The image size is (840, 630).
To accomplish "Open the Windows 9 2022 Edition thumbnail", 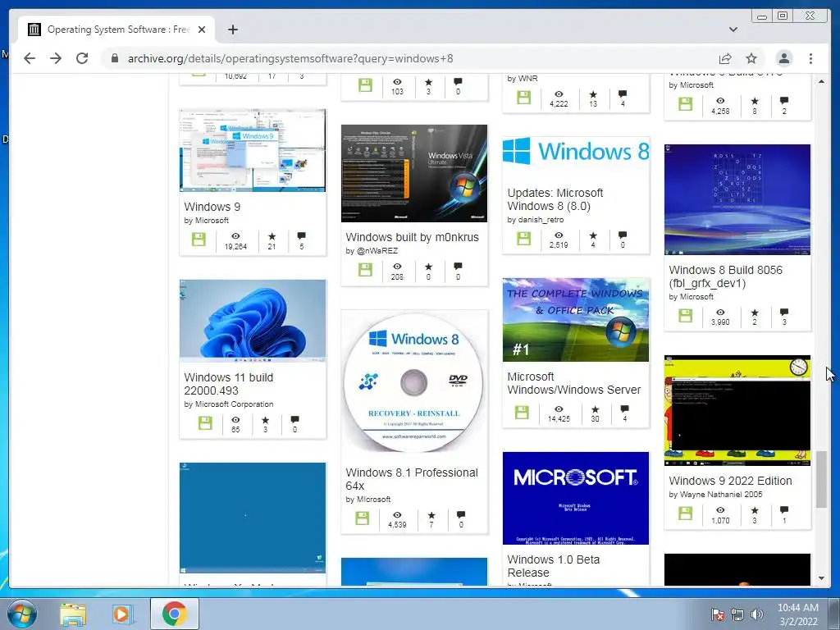I will click(x=737, y=410).
